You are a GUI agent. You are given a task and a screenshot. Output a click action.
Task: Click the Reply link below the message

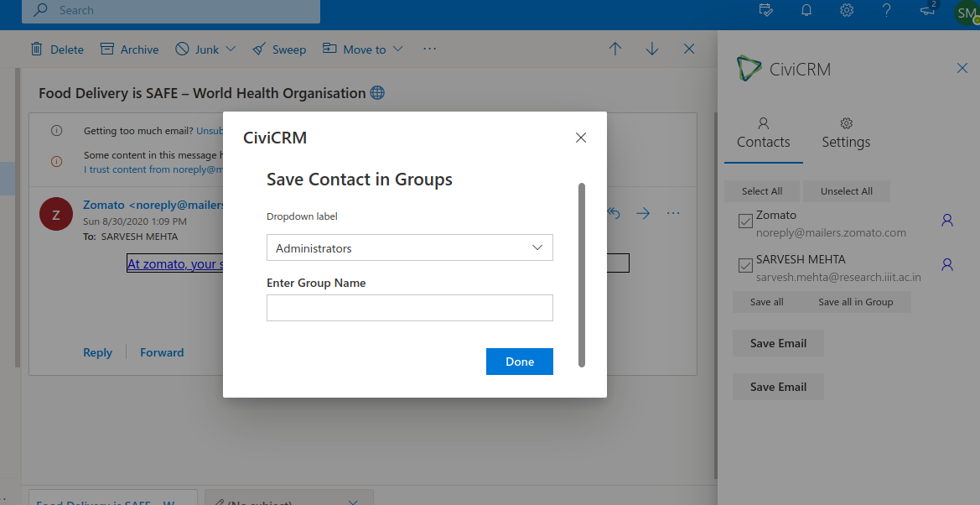[x=97, y=352]
